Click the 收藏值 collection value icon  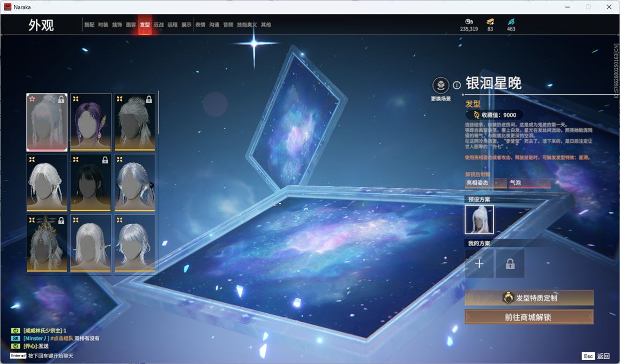pos(476,115)
